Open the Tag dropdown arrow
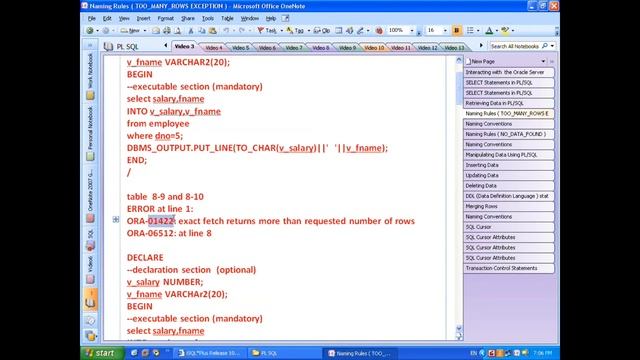Screen dimensions: 640x360 [309, 31]
